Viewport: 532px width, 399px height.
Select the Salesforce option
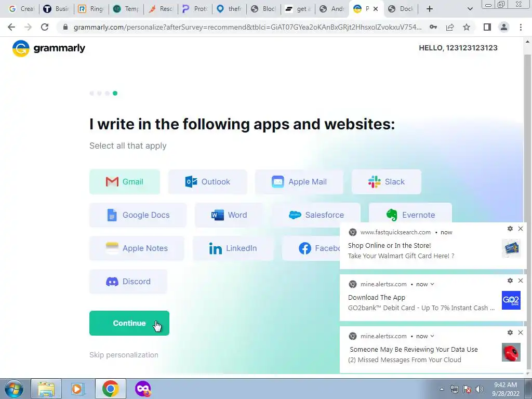point(316,215)
